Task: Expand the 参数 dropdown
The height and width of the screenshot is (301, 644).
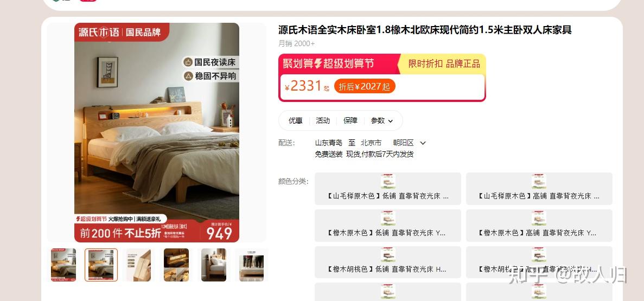Action: tap(382, 121)
